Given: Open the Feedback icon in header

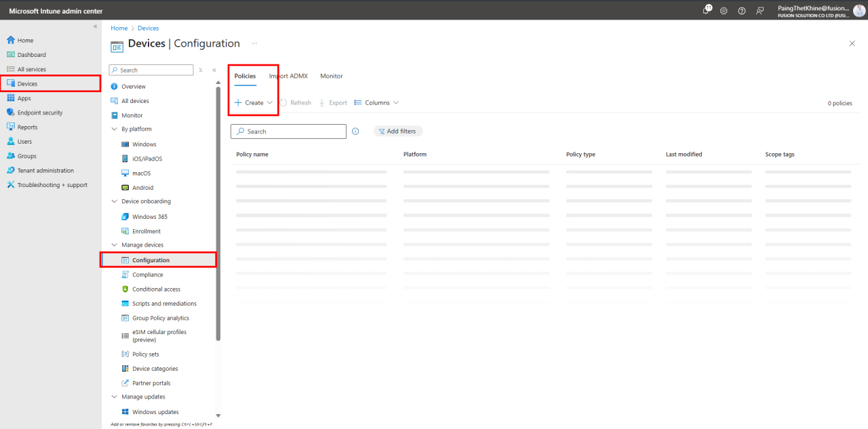Looking at the screenshot, I should click(x=760, y=10).
